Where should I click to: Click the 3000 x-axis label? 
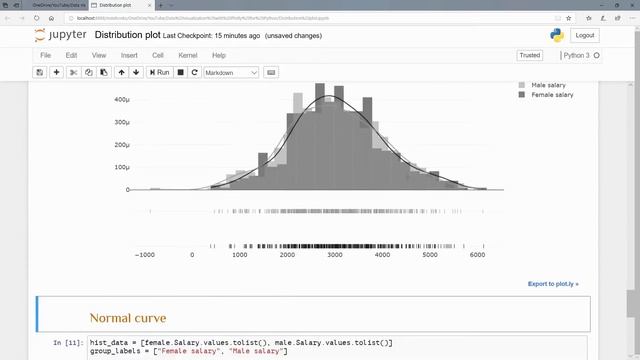[335, 255]
